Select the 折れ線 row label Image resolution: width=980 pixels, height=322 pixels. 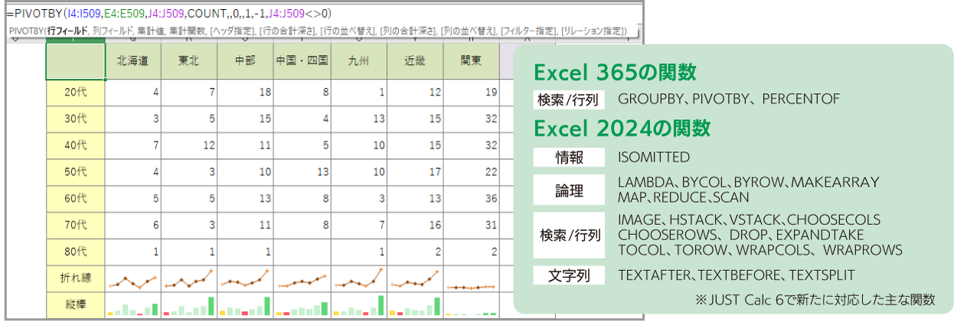click(x=75, y=277)
